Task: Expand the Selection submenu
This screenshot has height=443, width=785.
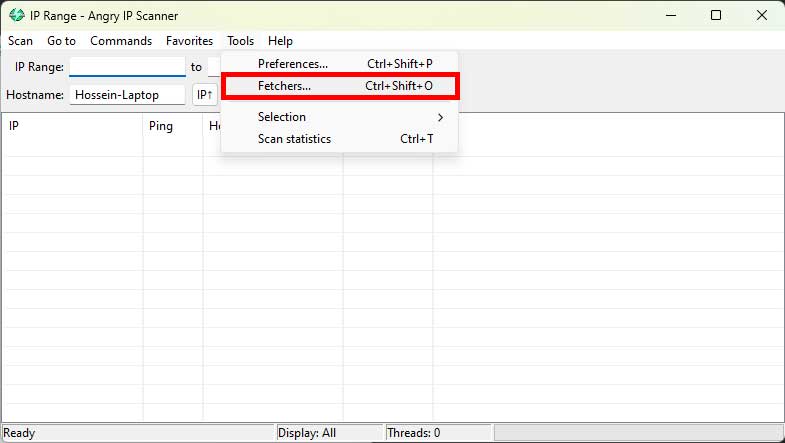Action: tap(339, 117)
